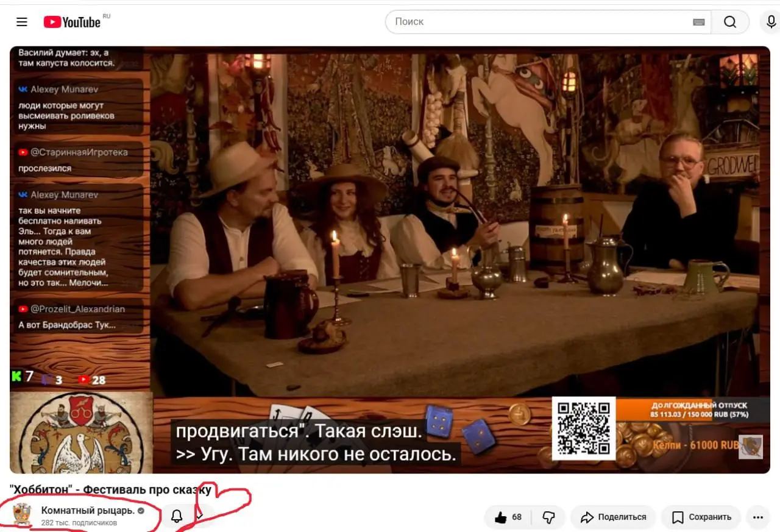This screenshot has height=532, width=780.
Task: Click the ДОЛГОЖДАННЫЙ ОТПУСК donation goal bar
Action: point(692,410)
